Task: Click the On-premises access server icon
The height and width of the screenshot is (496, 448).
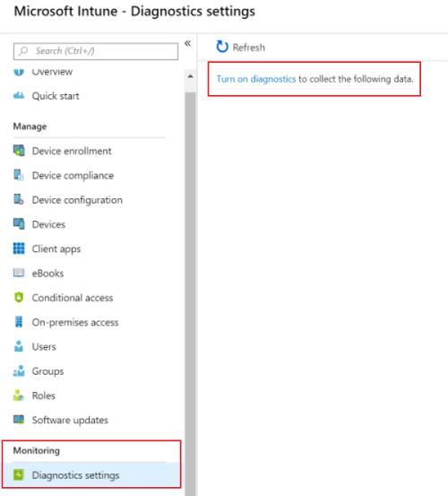Action: (x=19, y=322)
